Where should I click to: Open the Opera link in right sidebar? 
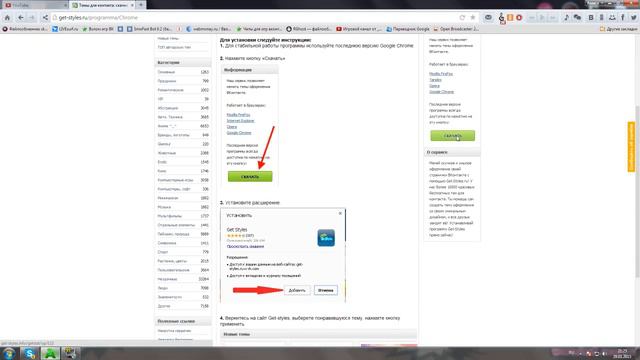434,86
